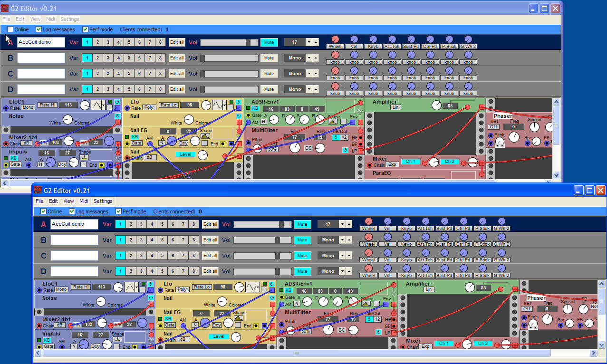
Task: Click slot A Edit all in front window
Action: click(x=210, y=224)
